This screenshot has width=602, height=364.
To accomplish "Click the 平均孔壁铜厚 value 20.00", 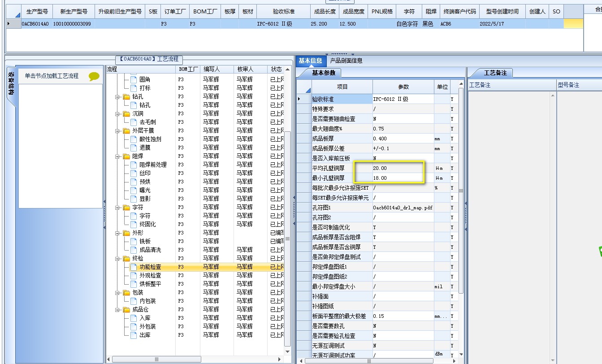I will (403, 168).
